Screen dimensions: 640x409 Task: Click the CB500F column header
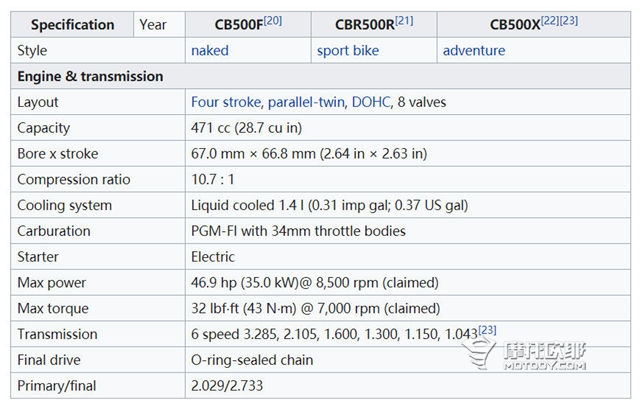tap(248, 25)
